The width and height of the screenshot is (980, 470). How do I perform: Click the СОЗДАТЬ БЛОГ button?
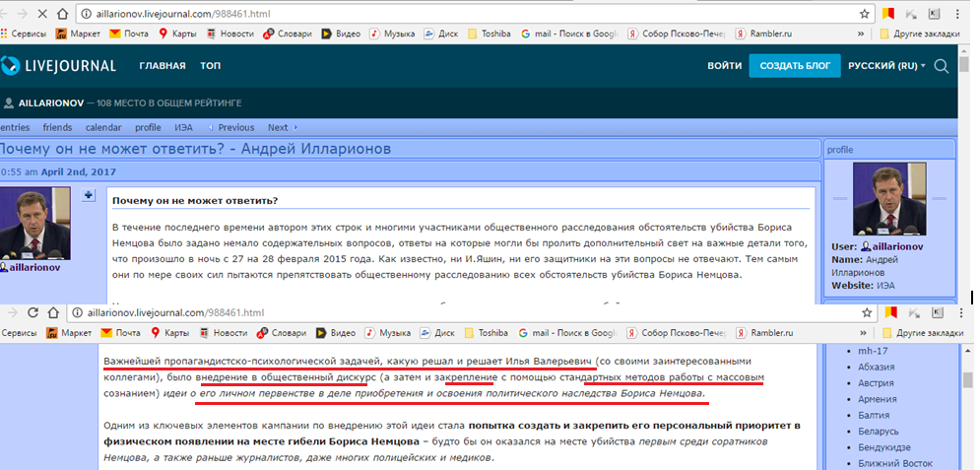[795, 66]
